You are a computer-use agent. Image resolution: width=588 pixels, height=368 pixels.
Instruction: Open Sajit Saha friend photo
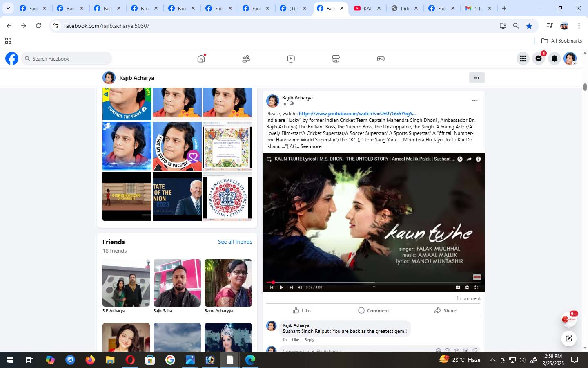tap(177, 283)
